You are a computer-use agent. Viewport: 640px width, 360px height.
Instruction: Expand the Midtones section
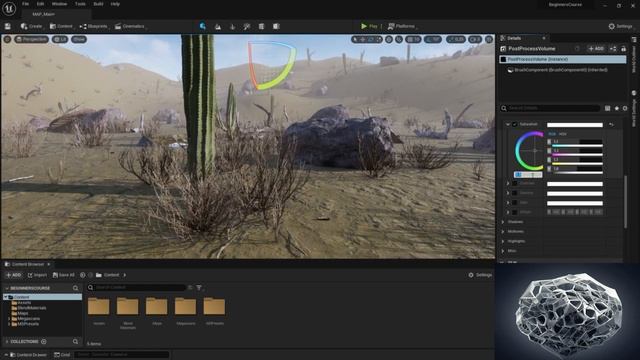coord(503,231)
